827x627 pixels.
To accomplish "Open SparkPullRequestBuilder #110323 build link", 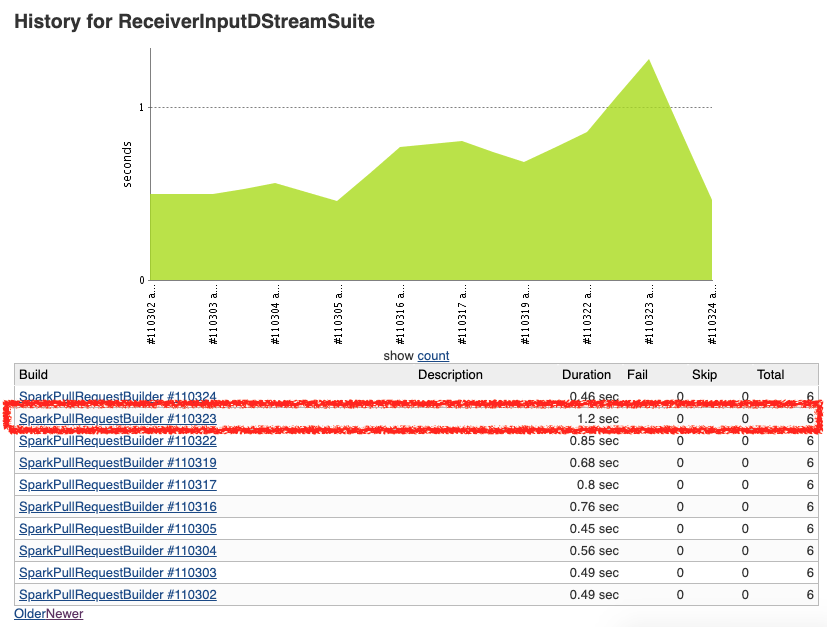I will [x=118, y=419].
